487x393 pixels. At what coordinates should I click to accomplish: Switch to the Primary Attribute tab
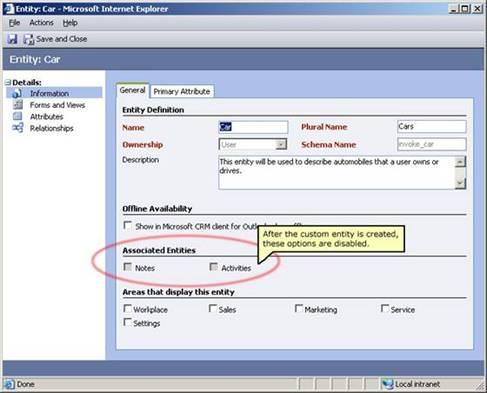click(182, 92)
